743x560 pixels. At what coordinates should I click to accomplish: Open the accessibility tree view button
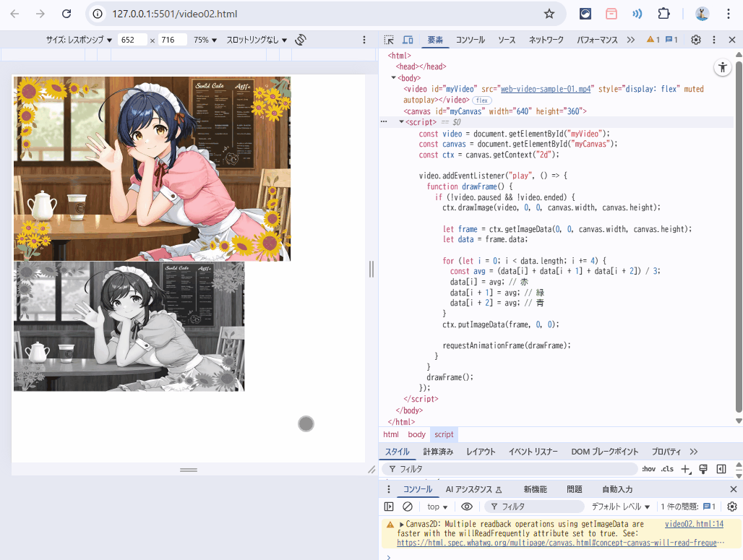pos(723,67)
